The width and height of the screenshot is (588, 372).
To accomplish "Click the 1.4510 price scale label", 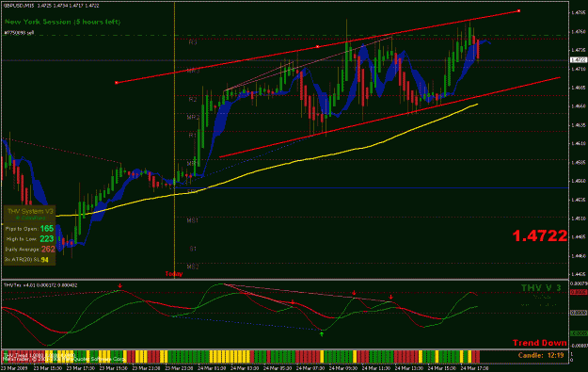I will [x=579, y=218].
